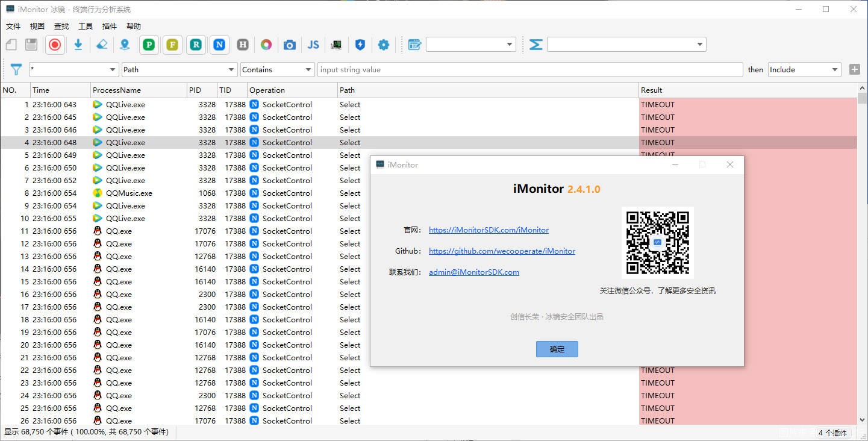Click the camera snapshot icon
The width and height of the screenshot is (868, 441).
click(x=290, y=45)
